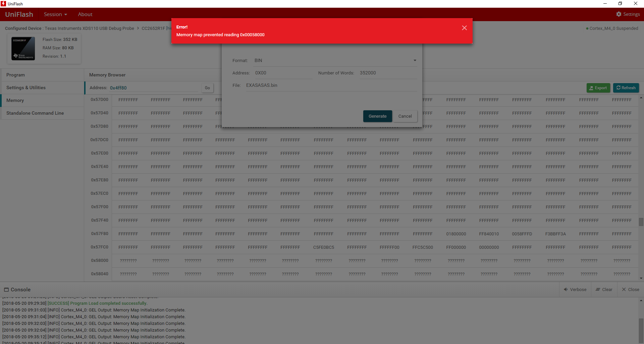Click the Go button

pos(207,88)
